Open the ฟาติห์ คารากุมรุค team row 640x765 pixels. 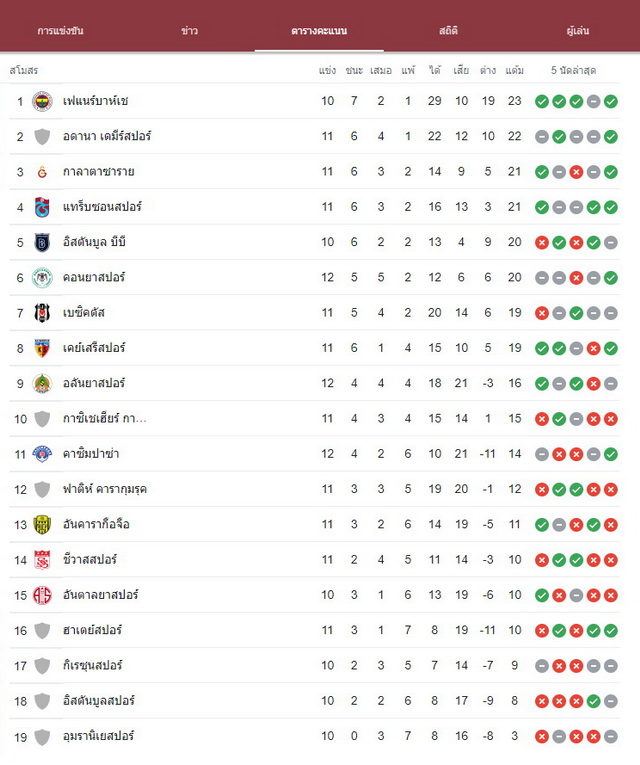[x=314, y=489]
